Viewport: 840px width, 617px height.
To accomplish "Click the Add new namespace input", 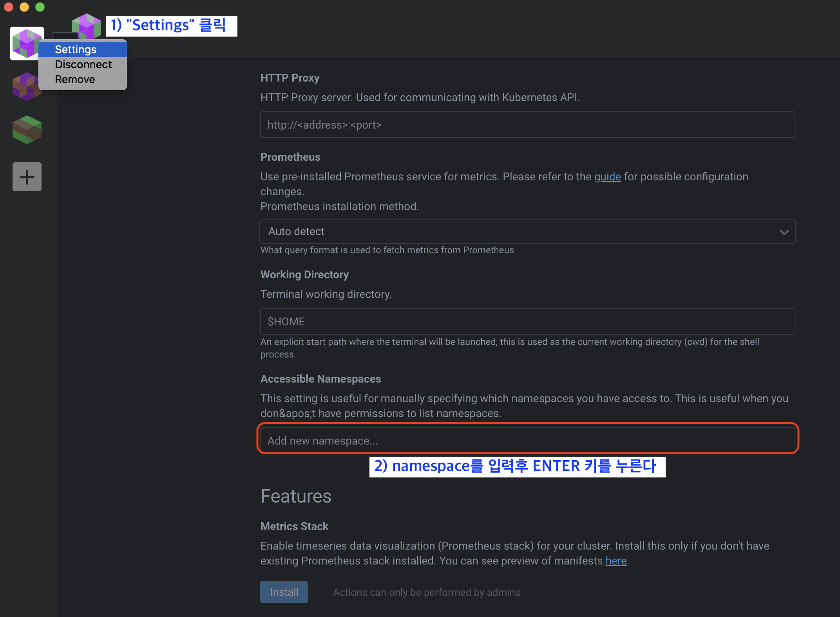I will (x=527, y=441).
